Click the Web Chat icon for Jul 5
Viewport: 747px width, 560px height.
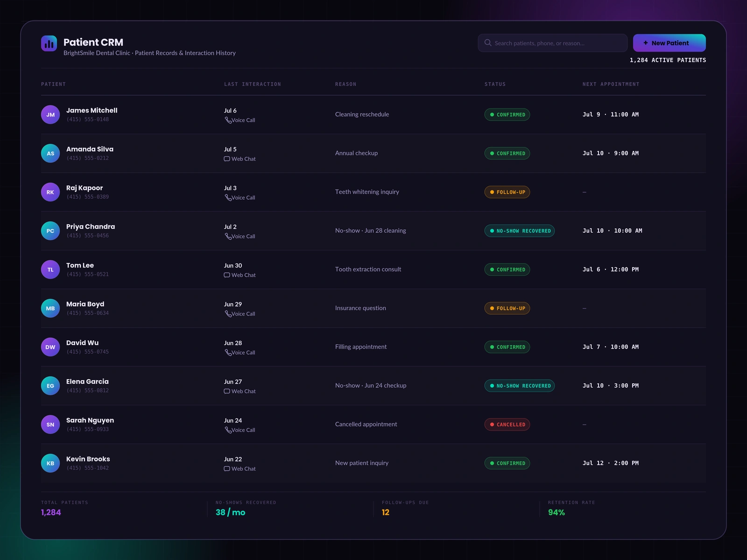tap(227, 159)
